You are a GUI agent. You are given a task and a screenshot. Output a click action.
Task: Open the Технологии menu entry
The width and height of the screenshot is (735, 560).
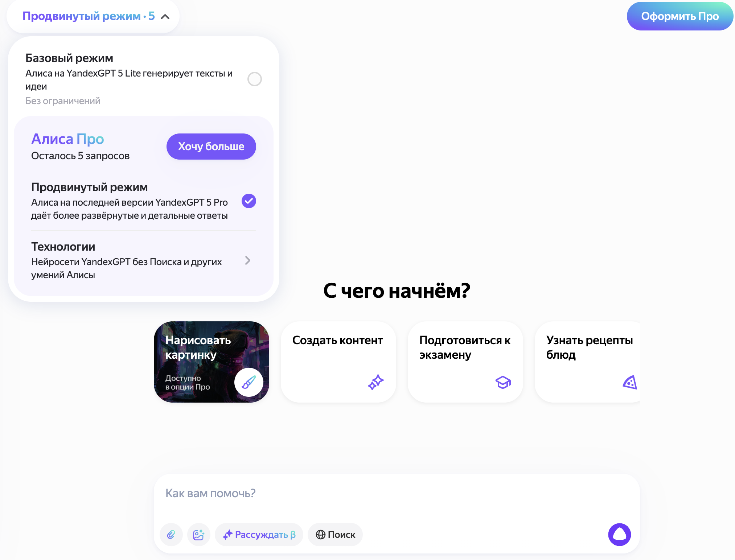(144, 260)
